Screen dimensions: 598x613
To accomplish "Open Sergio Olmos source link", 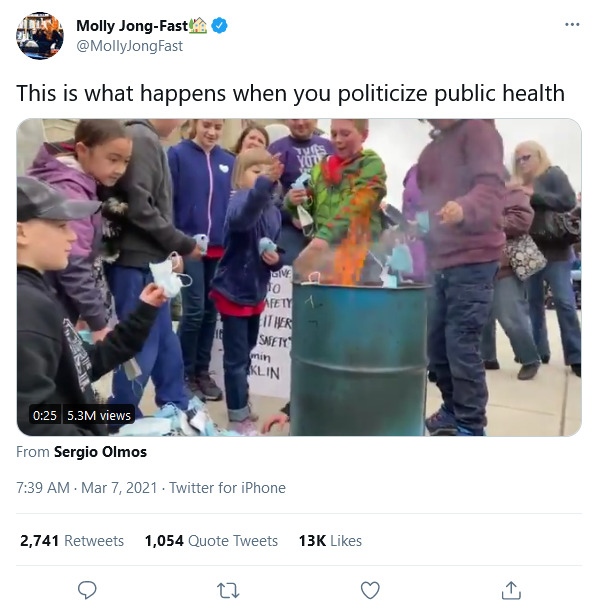I will tap(100, 452).
